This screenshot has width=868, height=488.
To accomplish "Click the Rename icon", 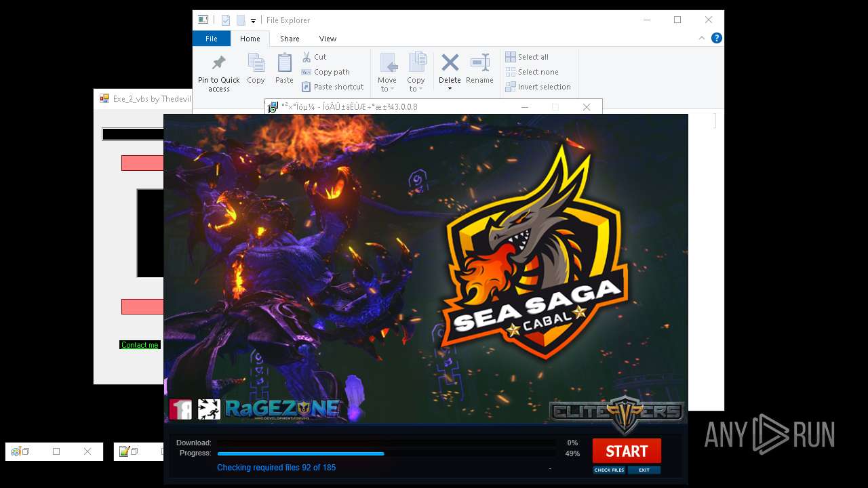I will [479, 63].
